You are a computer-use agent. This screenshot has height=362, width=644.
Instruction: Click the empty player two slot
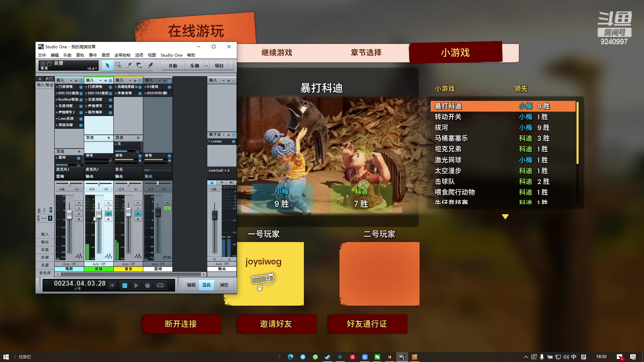point(379,274)
